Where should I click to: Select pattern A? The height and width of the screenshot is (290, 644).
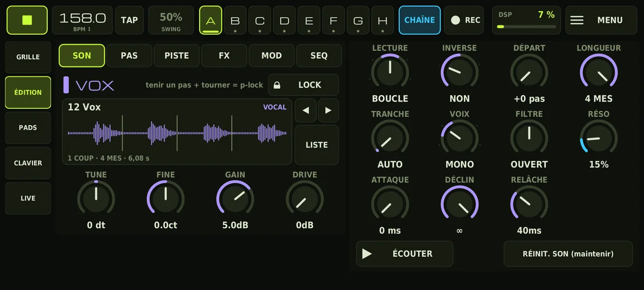pos(210,20)
